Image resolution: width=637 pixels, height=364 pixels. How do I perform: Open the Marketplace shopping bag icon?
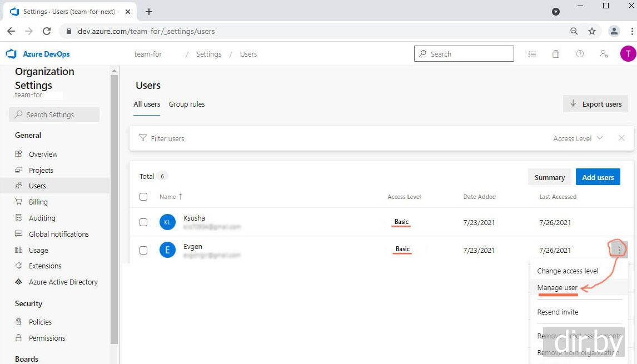click(x=556, y=54)
